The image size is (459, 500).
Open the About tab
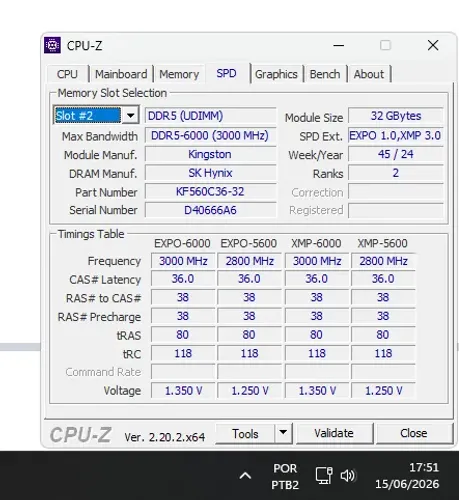point(369,74)
